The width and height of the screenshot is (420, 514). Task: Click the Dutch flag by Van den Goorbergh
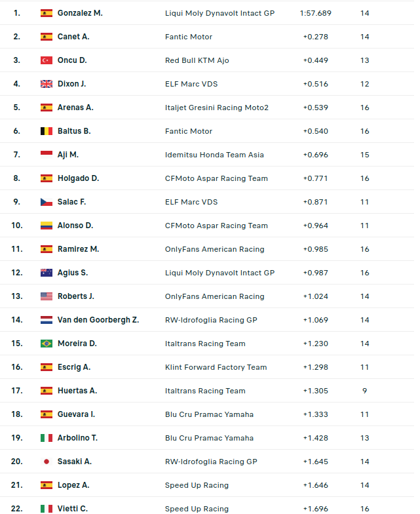[x=46, y=320]
